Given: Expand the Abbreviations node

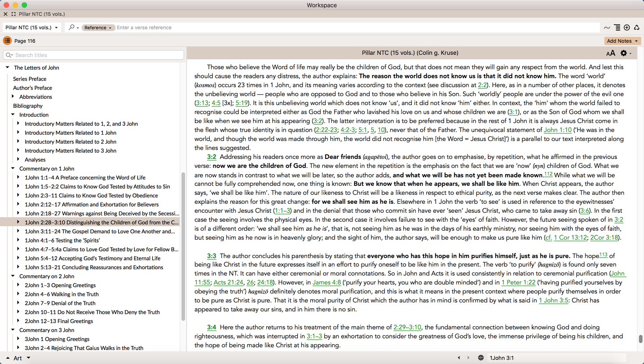Looking at the screenshot, I should click(13, 96).
